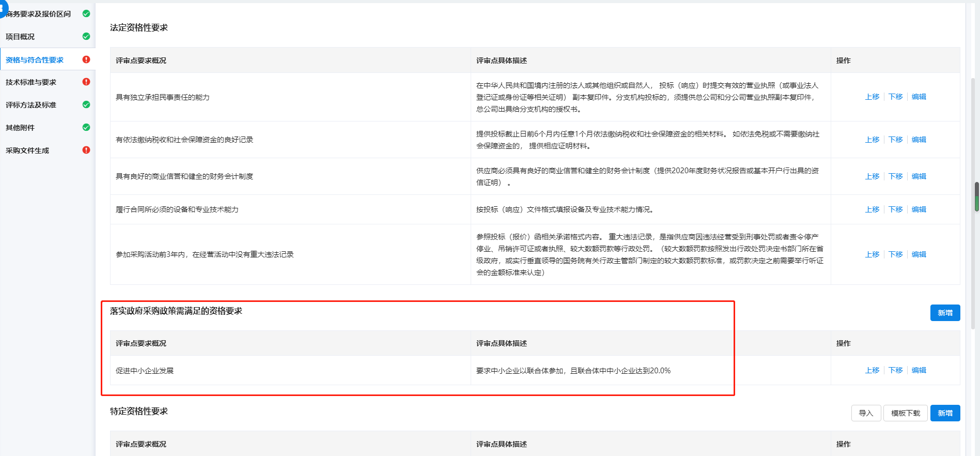Click red warning icon beside 技术标准与要求
This screenshot has height=456, width=980.
point(86,82)
